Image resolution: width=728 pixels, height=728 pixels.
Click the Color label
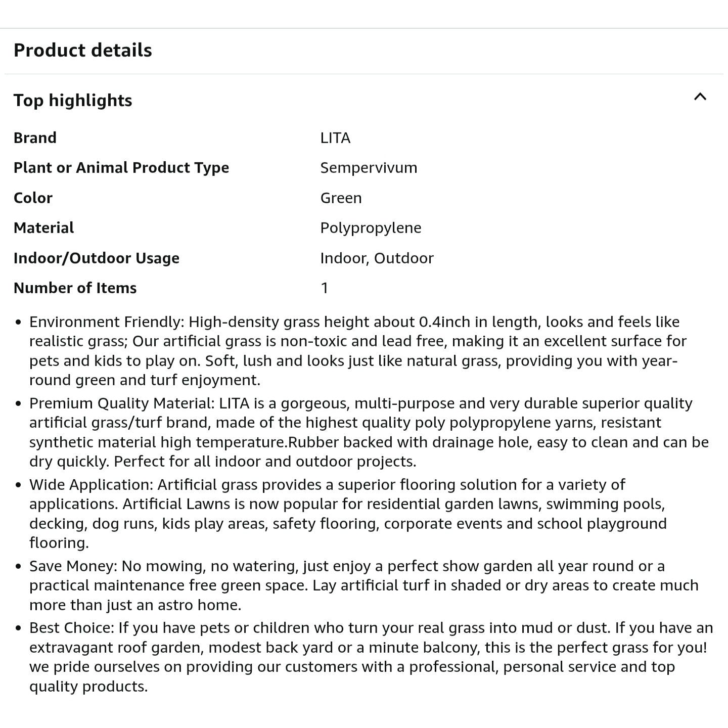coord(33,198)
